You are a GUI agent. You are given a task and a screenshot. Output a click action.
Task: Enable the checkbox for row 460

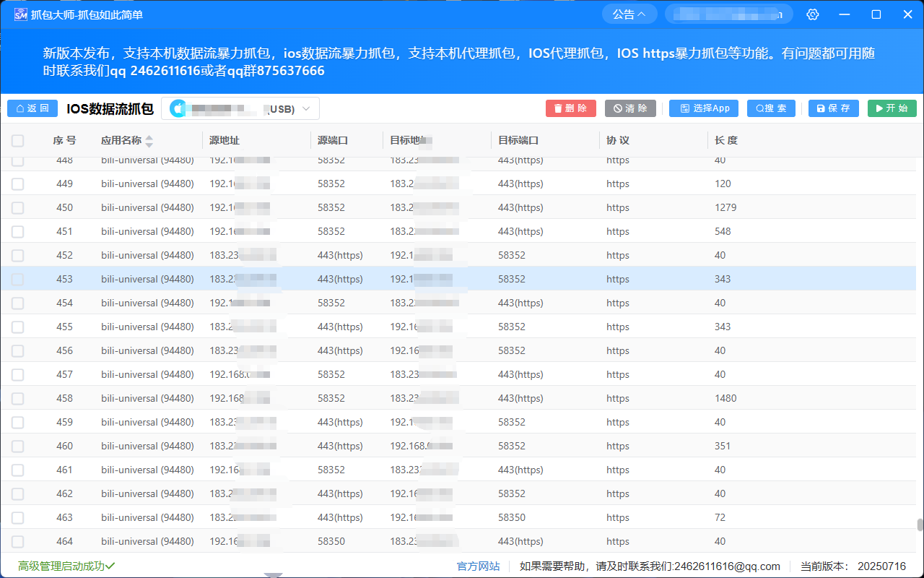tap(17, 446)
